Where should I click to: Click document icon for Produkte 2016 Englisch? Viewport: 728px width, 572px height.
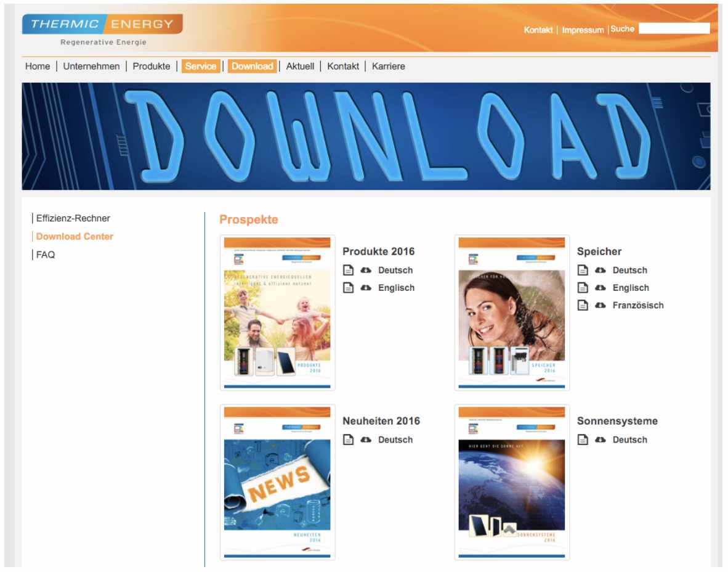(x=348, y=288)
